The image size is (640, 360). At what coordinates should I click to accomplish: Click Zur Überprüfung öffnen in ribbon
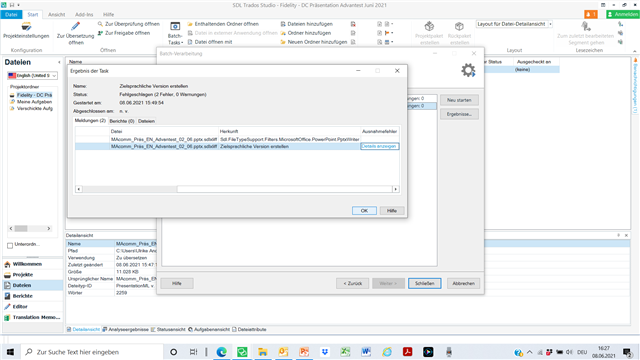tap(129, 24)
